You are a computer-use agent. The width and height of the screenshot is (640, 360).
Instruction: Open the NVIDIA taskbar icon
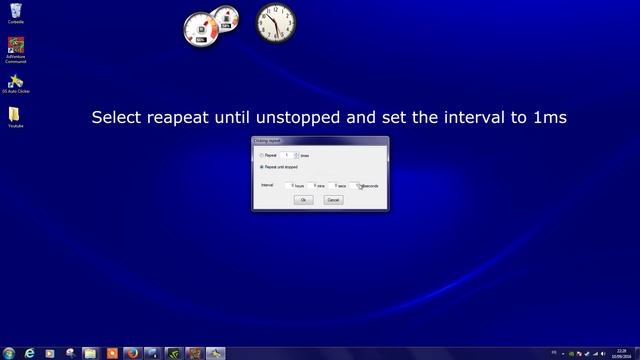174,353
